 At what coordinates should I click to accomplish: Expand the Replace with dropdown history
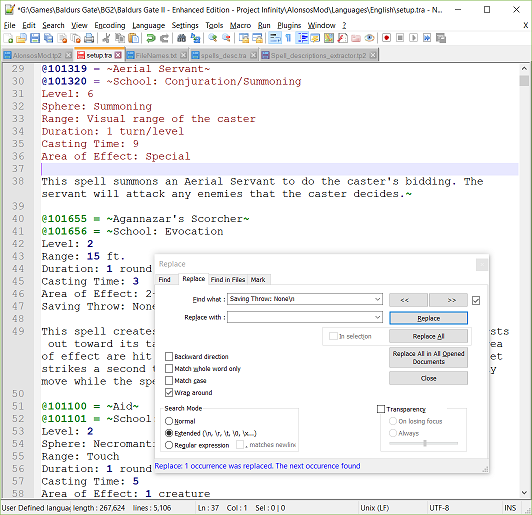click(x=377, y=317)
